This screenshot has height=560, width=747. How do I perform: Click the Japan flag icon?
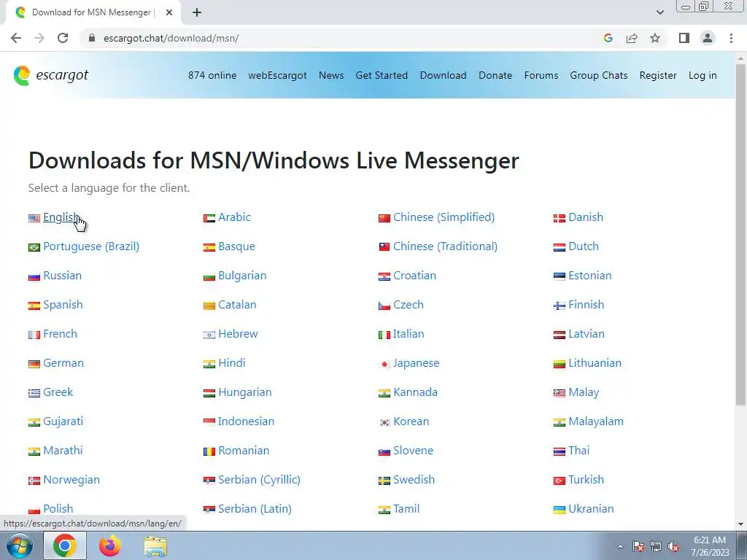[x=384, y=365]
